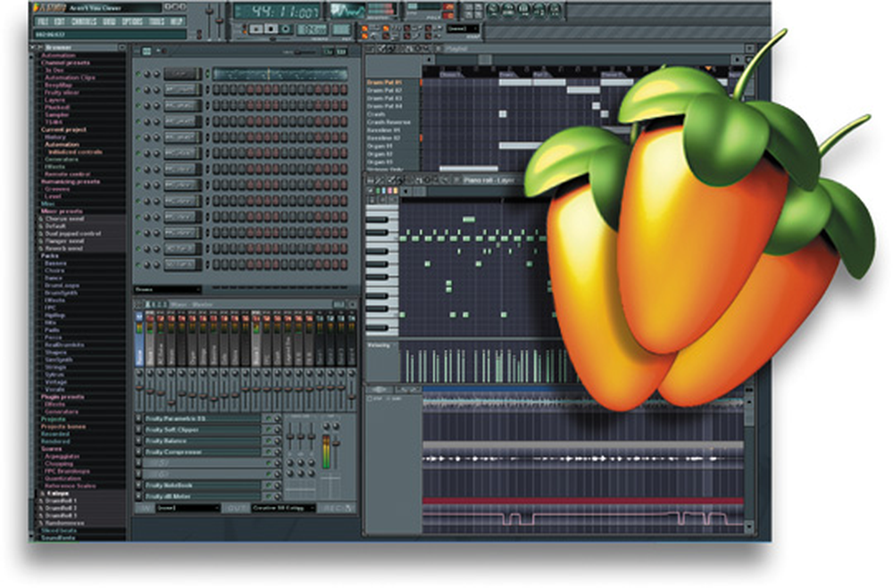The image size is (893, 588).
Task: Expand the Mixer presets folder
Action: (x=62, y=211)
